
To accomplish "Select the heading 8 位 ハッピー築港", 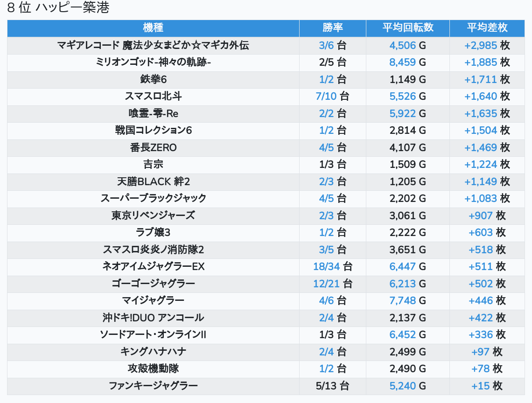I will [58, 7].
